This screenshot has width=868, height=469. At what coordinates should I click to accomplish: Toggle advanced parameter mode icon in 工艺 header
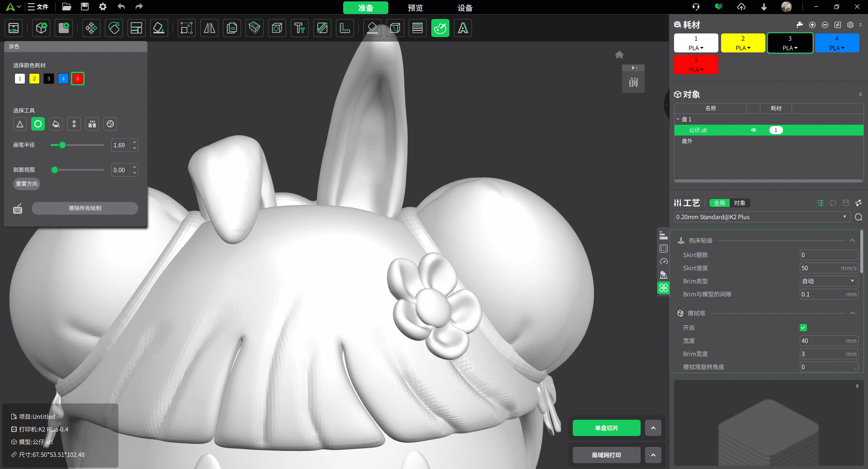pyautogui.click(x=821, y=203)
